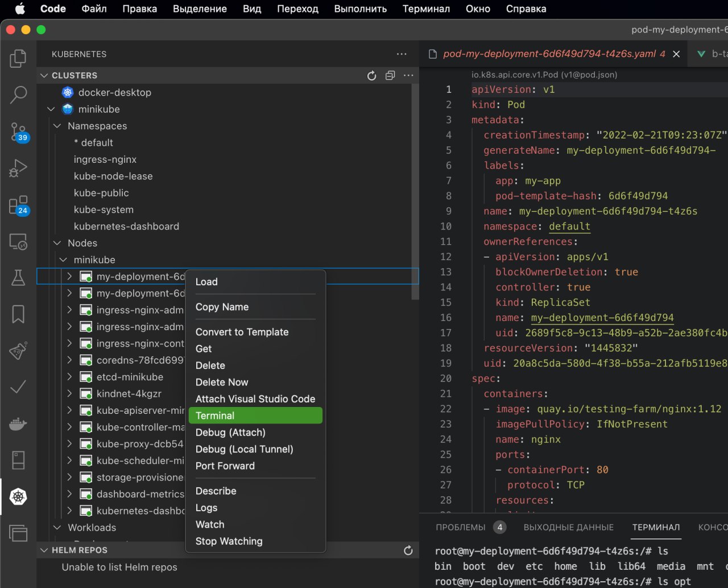This screenshot has width=728, height=588.
Task: Collapse all in Clusters section
Action: (x=390, y=76)
